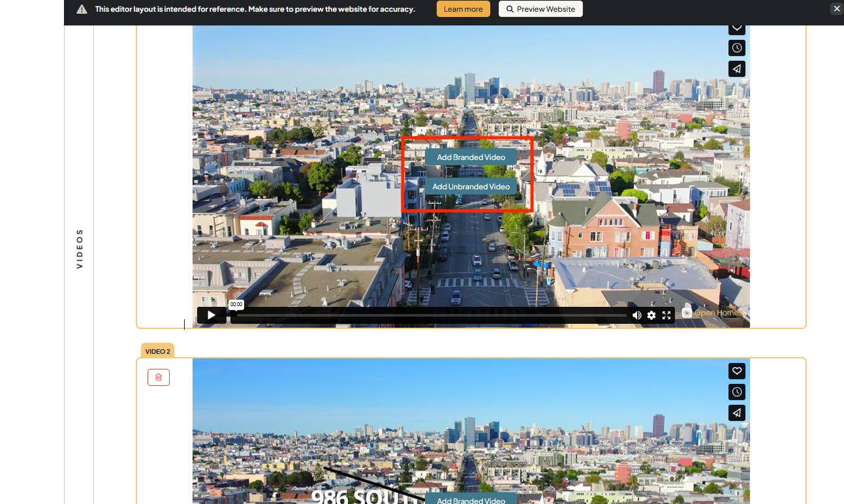Like Video 2 with the heart icon

[736, 371]
